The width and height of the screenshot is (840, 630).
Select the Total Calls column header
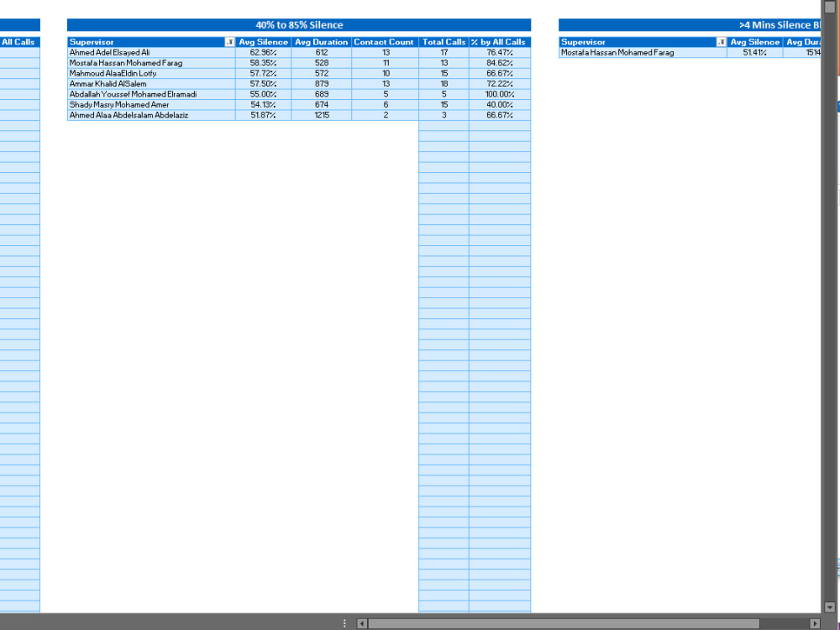tap(444, 42)
